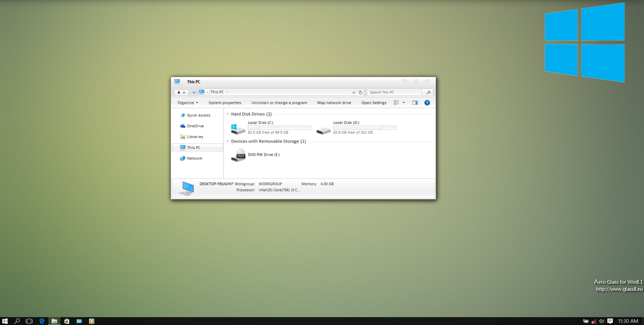Open Task View from the taskbar
The height and width of the screenshot is (325, 644).
coord(29,321)
